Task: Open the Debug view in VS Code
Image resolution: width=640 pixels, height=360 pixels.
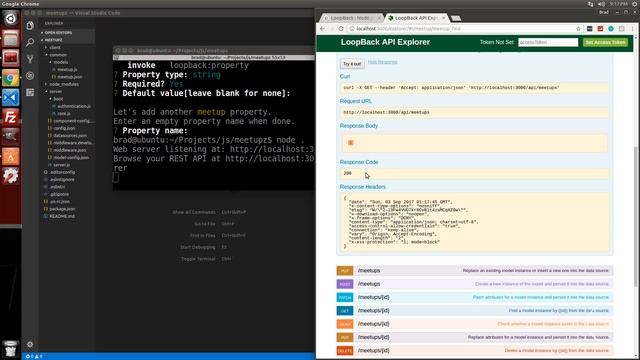Action: tap(30, 76)
